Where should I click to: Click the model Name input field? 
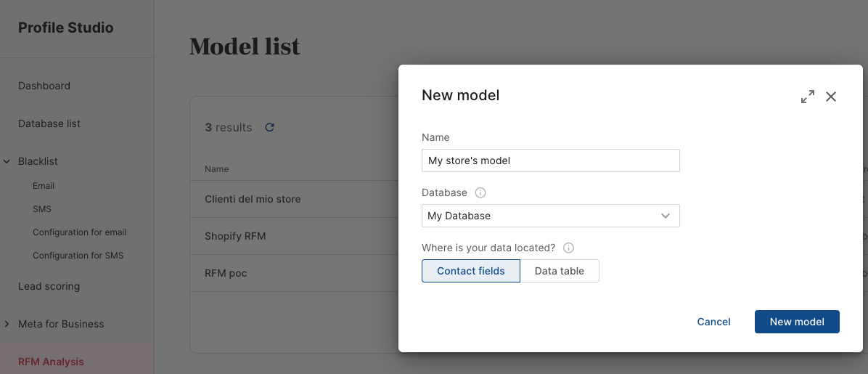click(550, 160)
